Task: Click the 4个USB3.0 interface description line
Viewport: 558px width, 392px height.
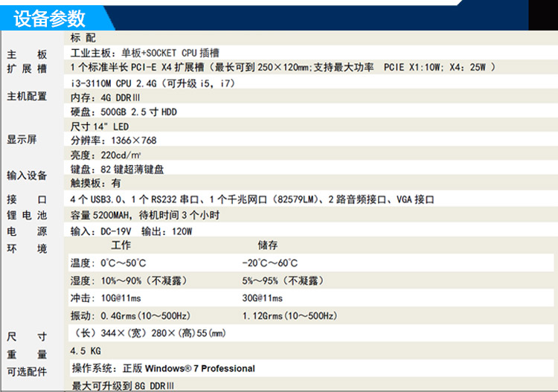Action: (x=251, y=200)
